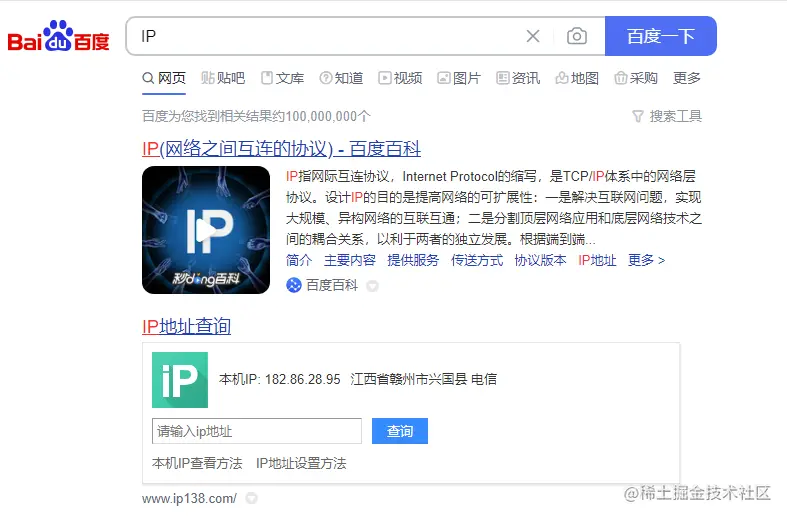787x518 pixels.
Task: Play the IP 秒懂百科 video thumbnail
Action: click(206, 230)
